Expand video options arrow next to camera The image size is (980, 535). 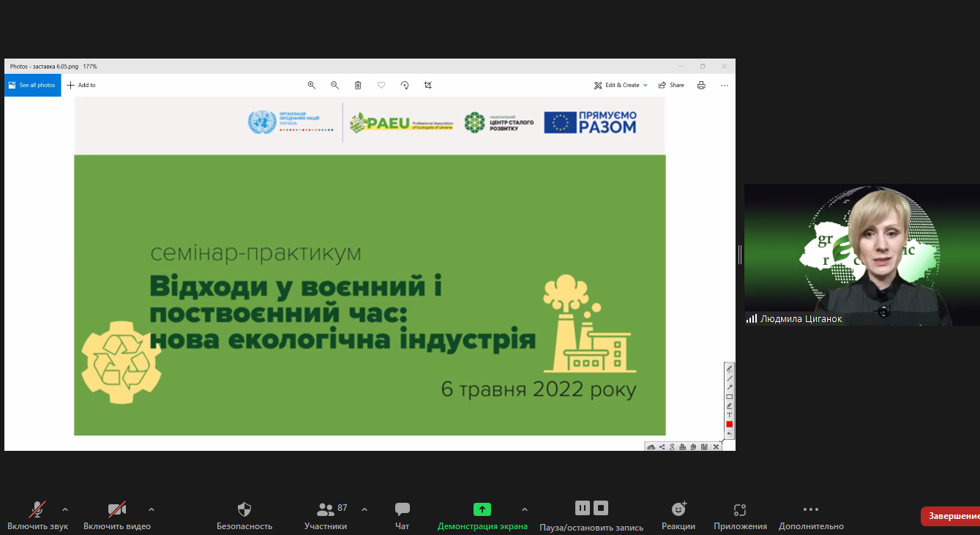point(152,509)
